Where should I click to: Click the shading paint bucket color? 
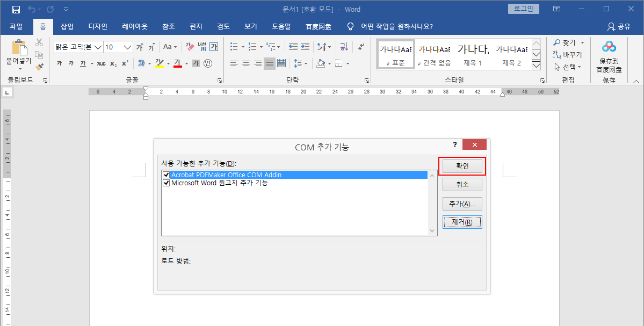point(321,63)
